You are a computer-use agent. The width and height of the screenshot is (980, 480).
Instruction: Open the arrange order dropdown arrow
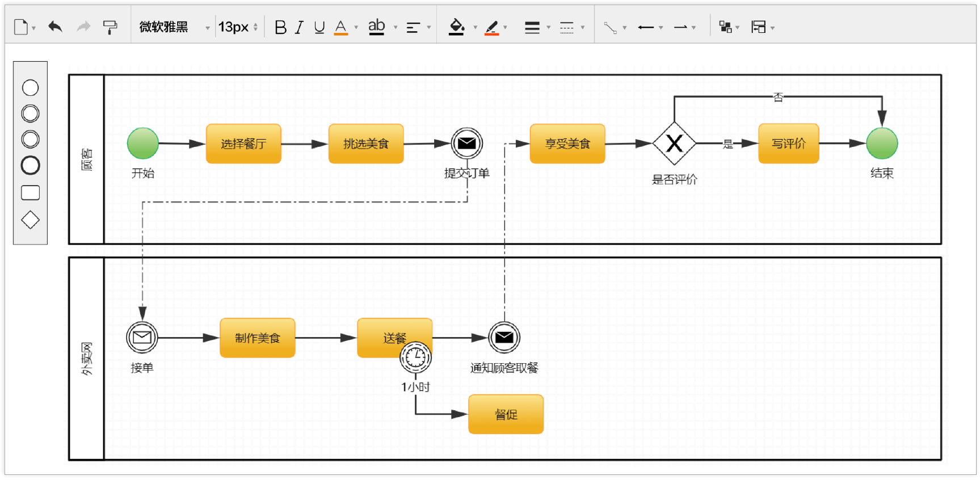737,27
